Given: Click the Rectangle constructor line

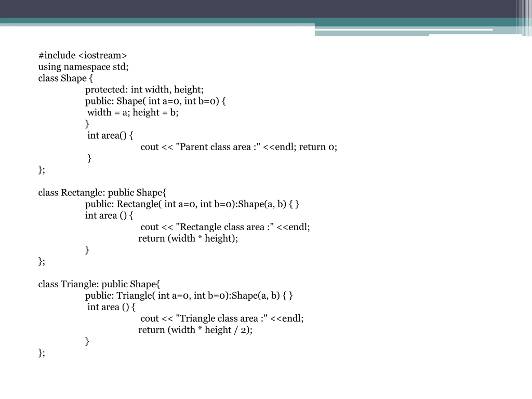Looking at the screenshot, I should [192, 204].
